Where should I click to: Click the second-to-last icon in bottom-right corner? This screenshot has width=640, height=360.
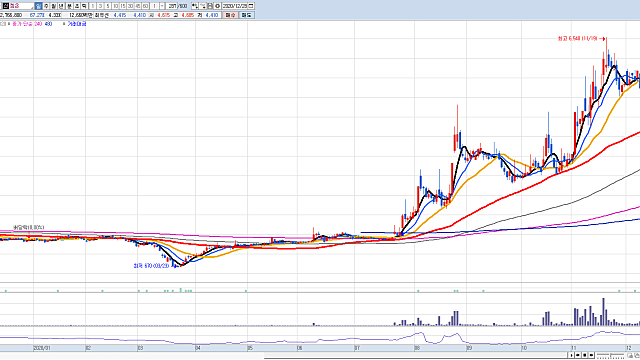click(630, 355)
